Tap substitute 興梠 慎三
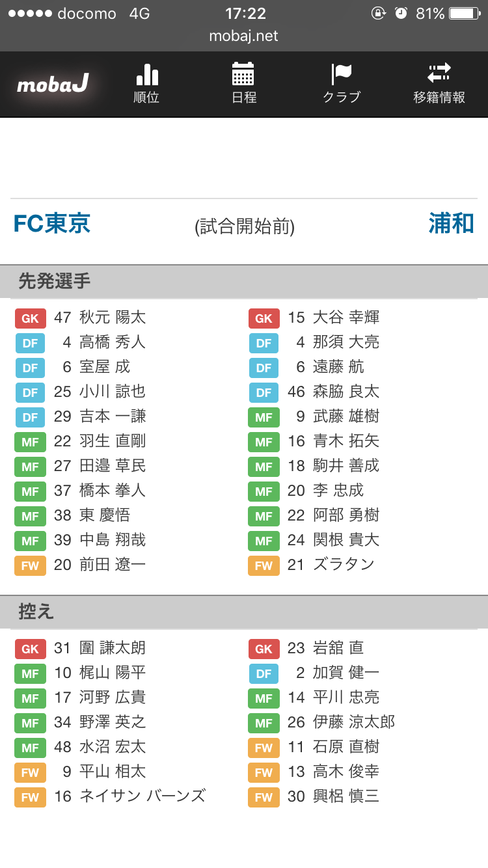 tap(346, 796)
